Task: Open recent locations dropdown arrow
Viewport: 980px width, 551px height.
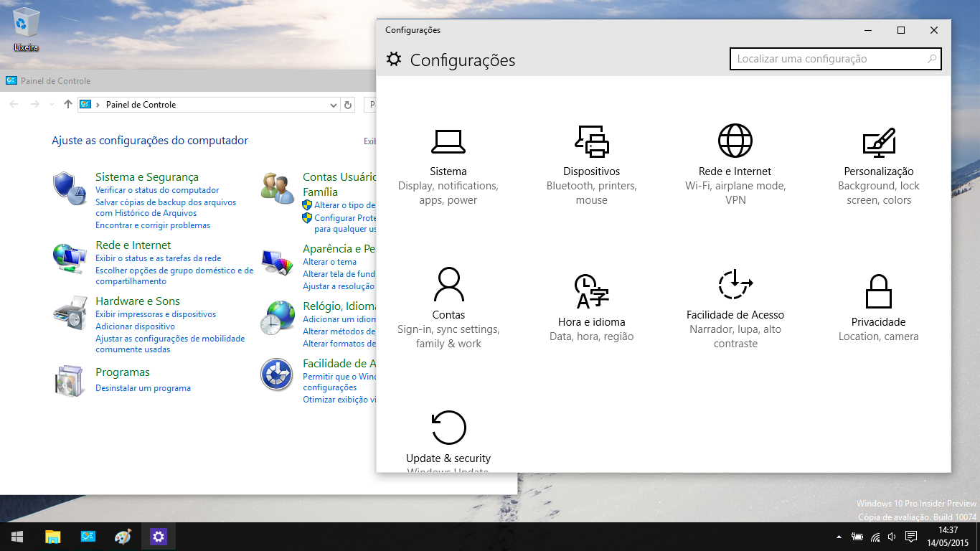Action: (x=52, y=105)
